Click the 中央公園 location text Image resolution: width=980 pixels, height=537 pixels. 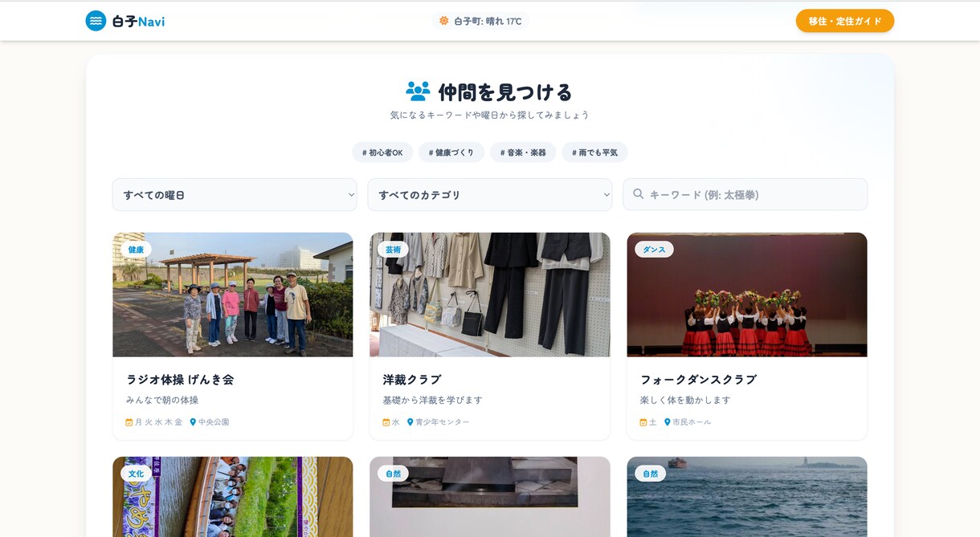click(x=214, y=422)
